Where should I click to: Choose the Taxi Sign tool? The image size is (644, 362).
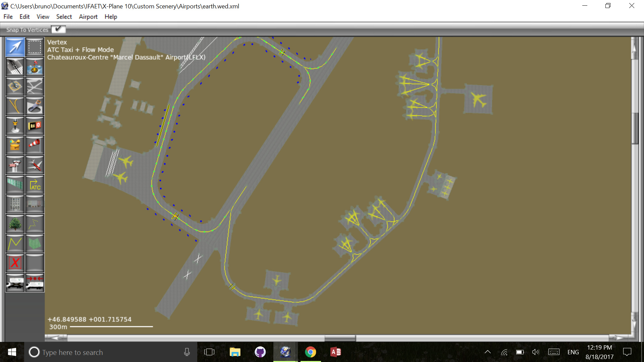[35, 126]
